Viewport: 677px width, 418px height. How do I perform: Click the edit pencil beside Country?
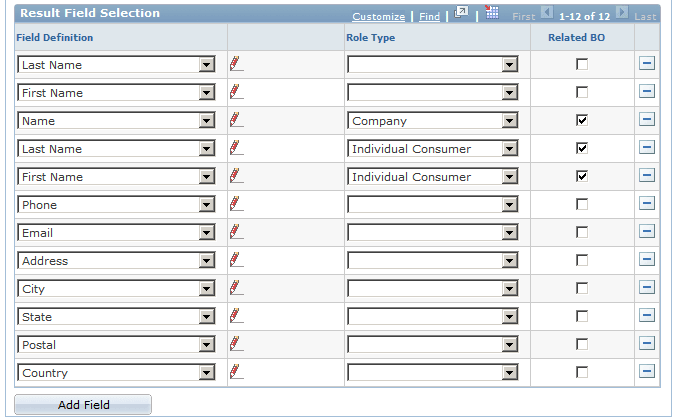tap(236, 371)
